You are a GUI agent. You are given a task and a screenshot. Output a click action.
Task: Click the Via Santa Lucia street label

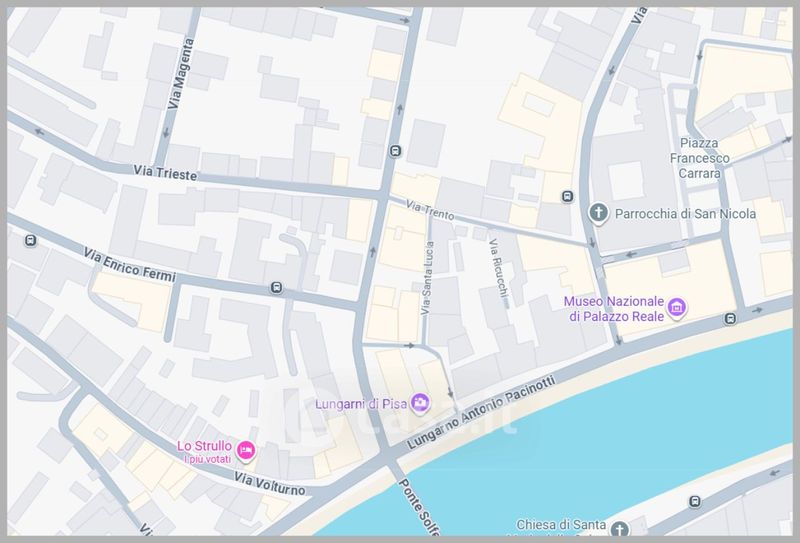427,282
